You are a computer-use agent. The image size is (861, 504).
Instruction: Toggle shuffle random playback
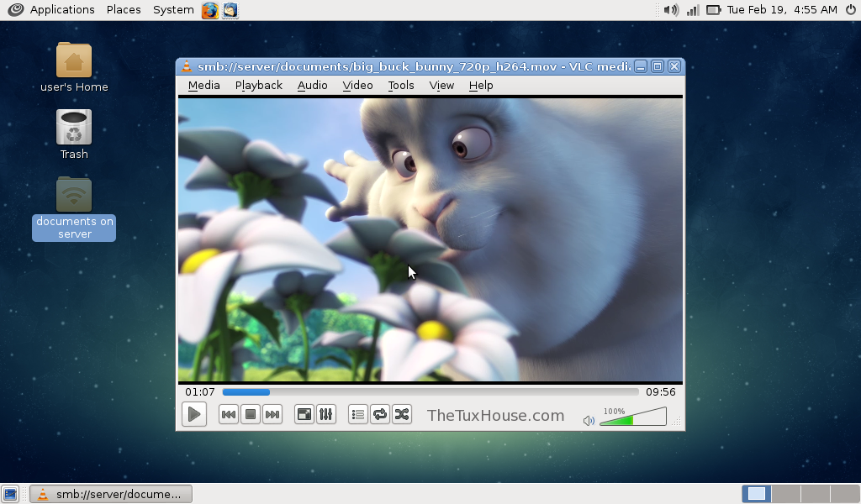click(402, 415)
